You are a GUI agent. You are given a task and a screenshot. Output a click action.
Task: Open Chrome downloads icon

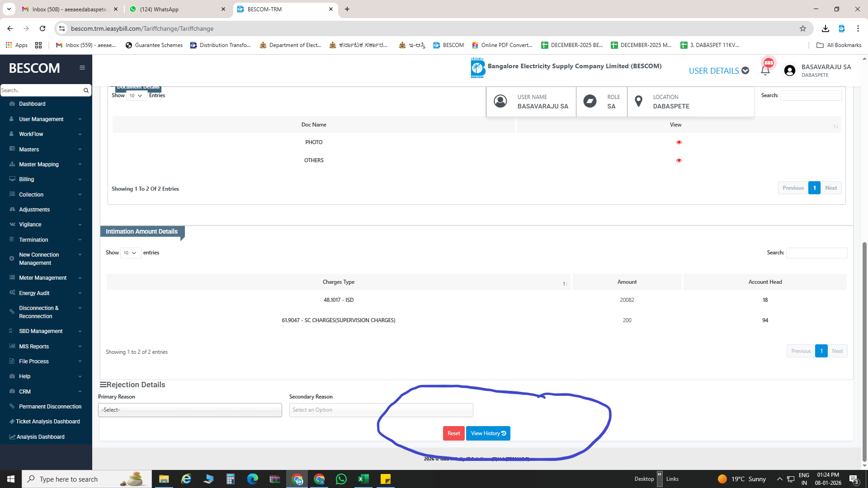coord(825,28)
